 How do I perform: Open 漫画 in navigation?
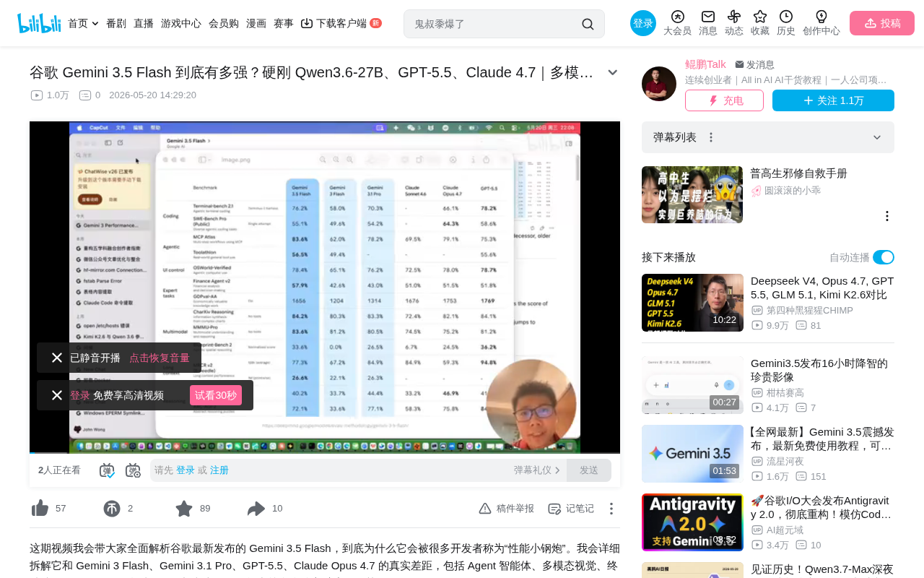tap(256, 23)
